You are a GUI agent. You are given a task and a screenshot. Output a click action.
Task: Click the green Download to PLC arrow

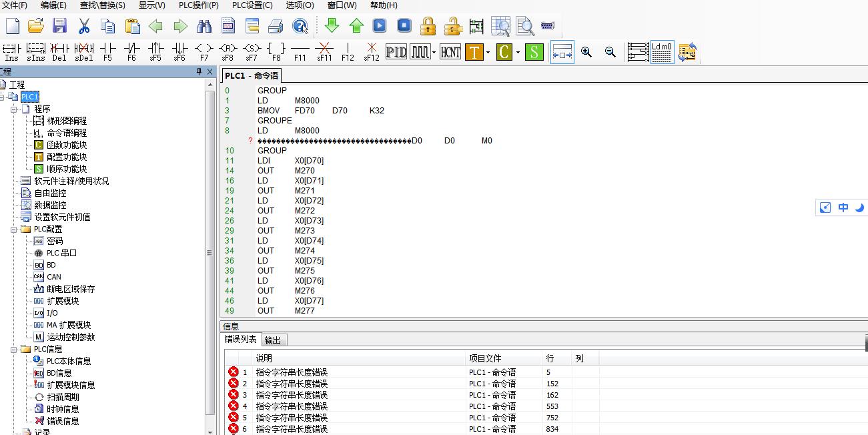332,26
